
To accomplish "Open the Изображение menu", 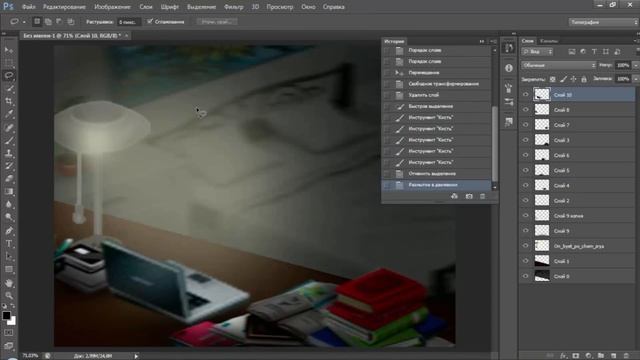I will click(x=112, y=7).
